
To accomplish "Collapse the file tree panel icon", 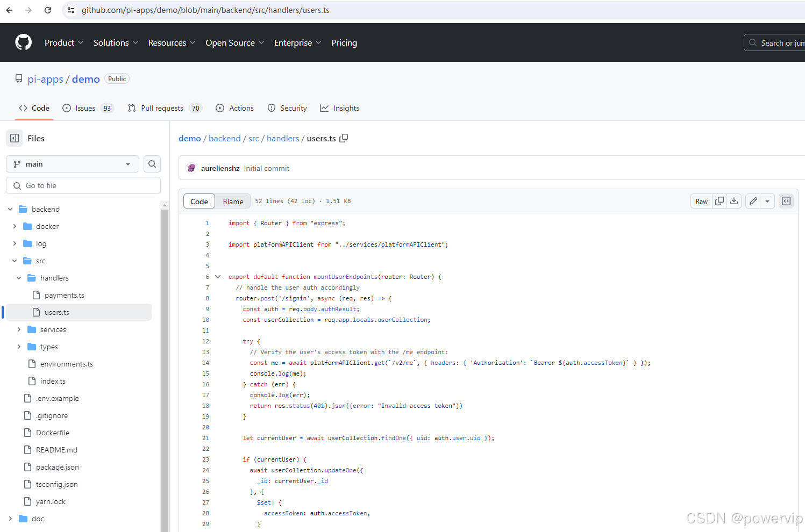I will 15,138.
